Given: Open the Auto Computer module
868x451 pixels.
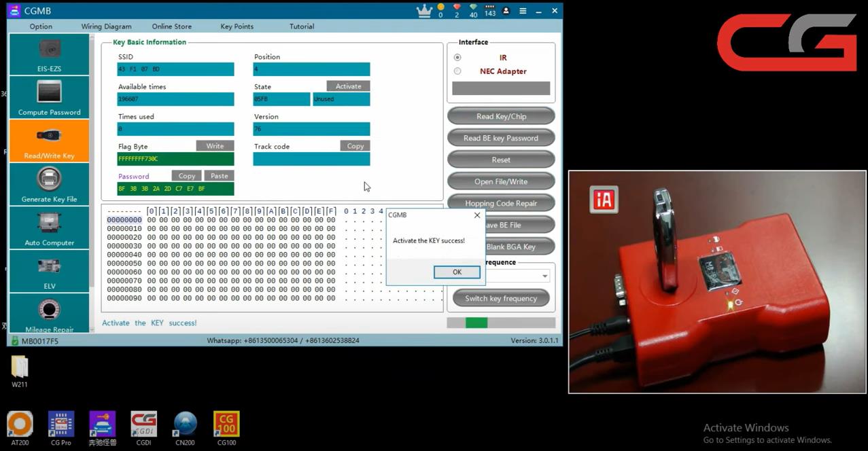Looking at the screenshot, I should (49, 228).
